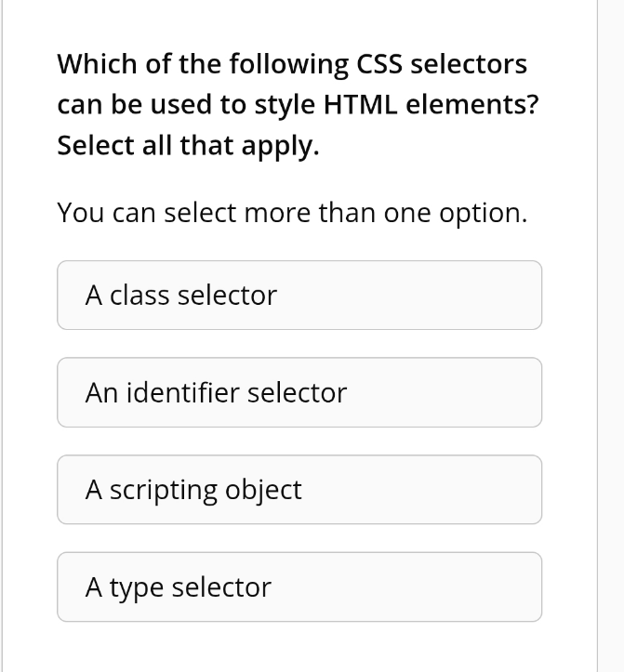Select the "A type selector" option
624x672 pixels.
coord(299,587)
